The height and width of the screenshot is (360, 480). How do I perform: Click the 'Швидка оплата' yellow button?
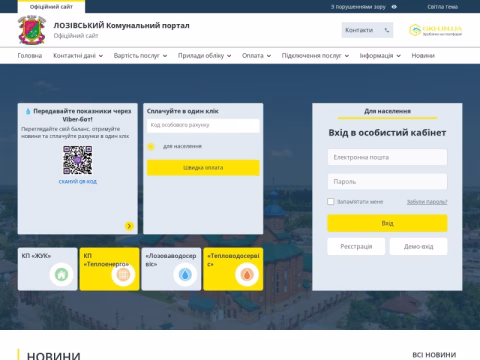[203, 168]
